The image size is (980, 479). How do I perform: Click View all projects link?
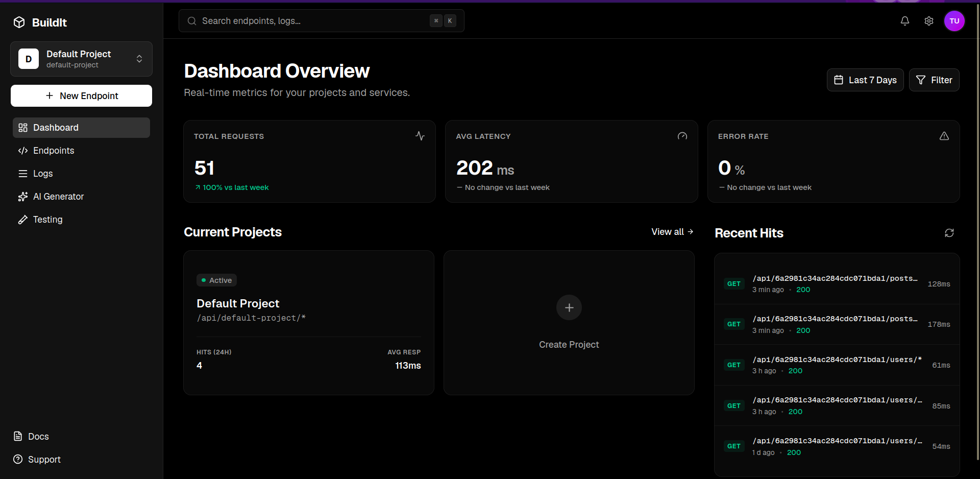click(x=672, y=232)
